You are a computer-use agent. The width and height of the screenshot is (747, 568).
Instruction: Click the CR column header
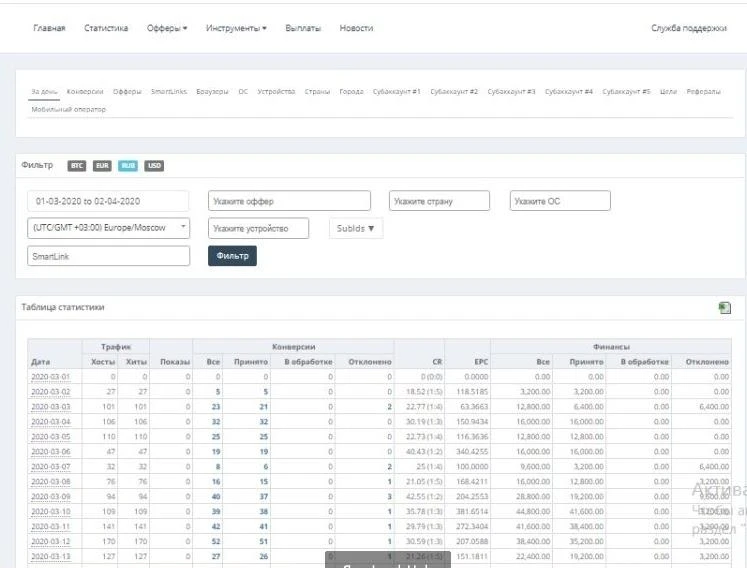pos(437,362)
